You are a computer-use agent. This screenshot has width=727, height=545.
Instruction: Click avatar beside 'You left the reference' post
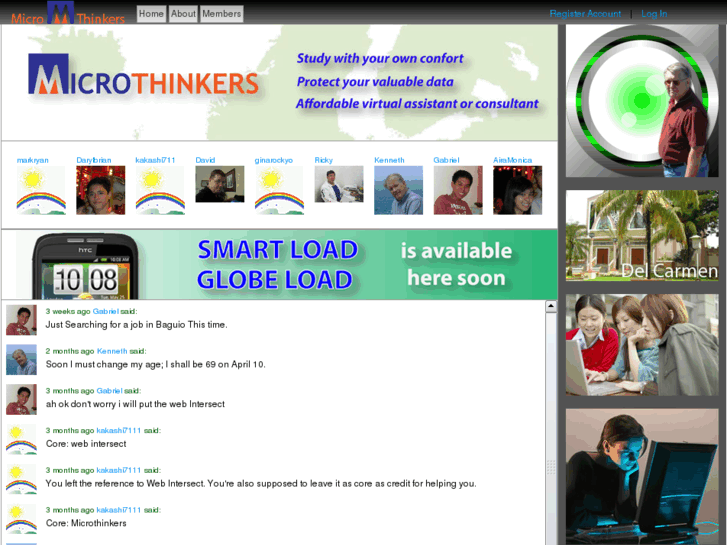click(x=21, y=479)
